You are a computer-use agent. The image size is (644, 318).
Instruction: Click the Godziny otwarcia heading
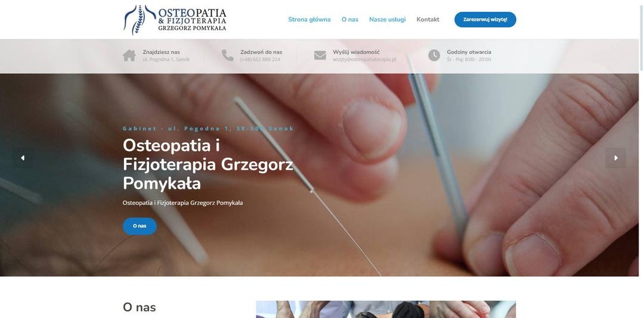[x=469, y=52]
